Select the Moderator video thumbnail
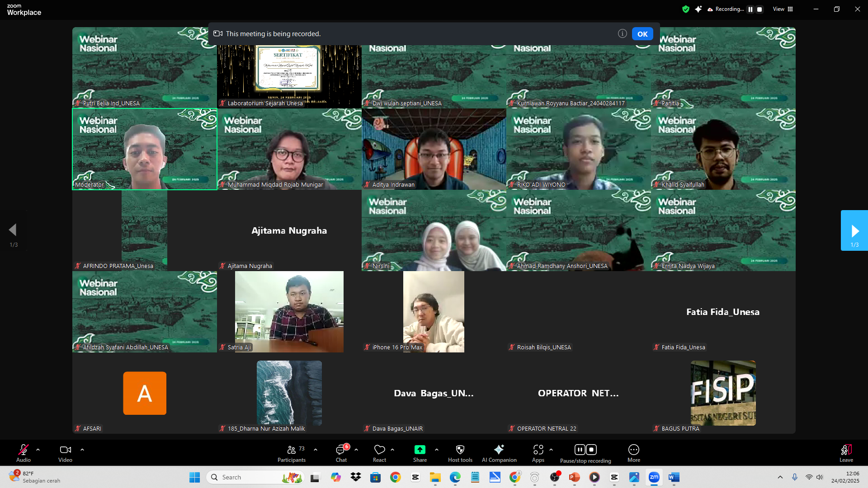The height and width of the screenshot is (488, 868). tap(145, 149)
